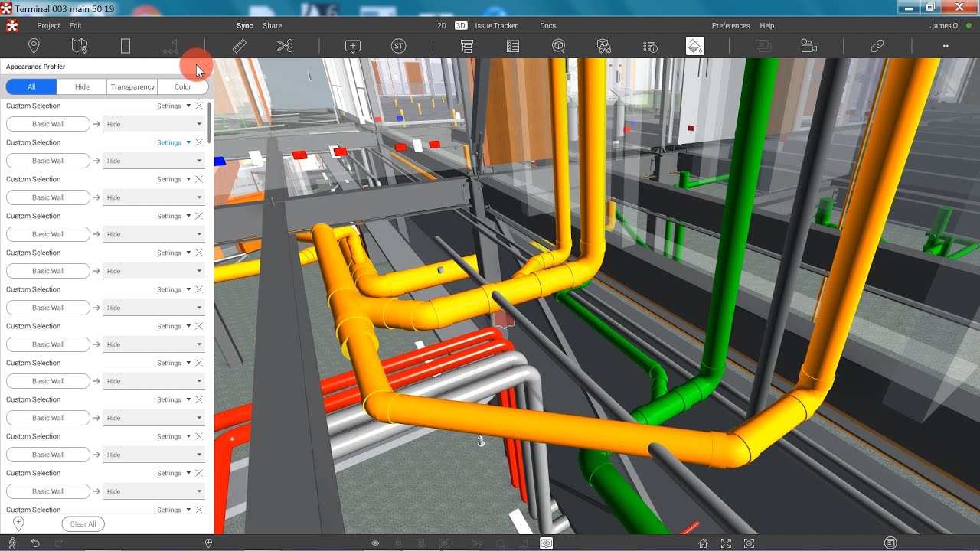Switch to 2D view mode

pyautogui.click(x=442, y=25)
